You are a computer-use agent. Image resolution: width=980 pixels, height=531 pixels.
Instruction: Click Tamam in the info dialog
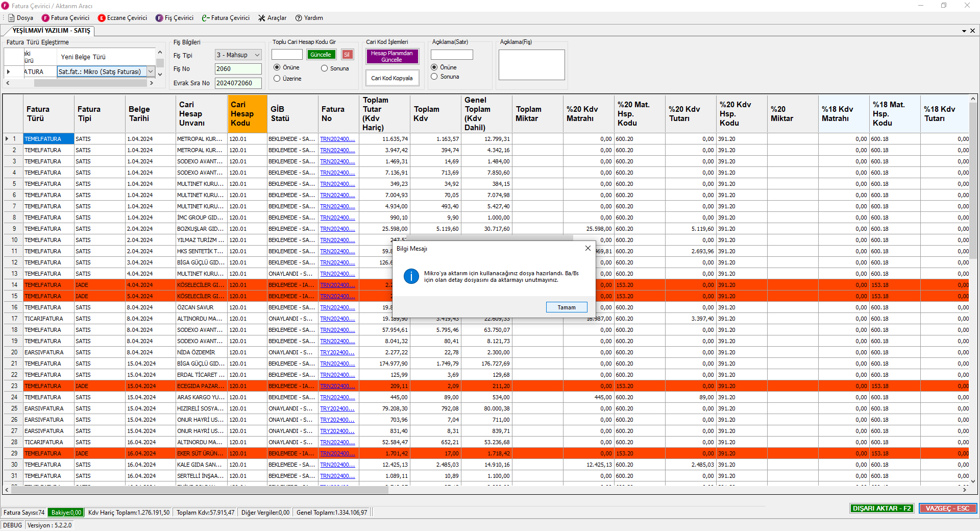click(x=566, y=307)
